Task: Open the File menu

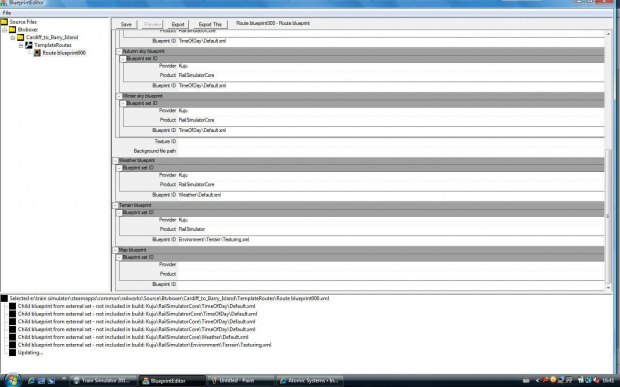Action: (x=7, y=13)
